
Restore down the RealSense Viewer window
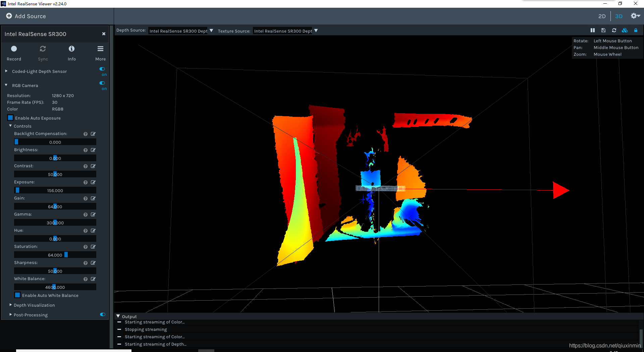tap(620, 4)
